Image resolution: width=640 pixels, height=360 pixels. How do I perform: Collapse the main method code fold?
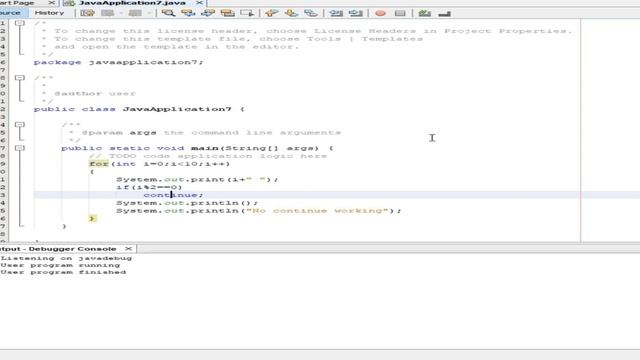[20, 148]
